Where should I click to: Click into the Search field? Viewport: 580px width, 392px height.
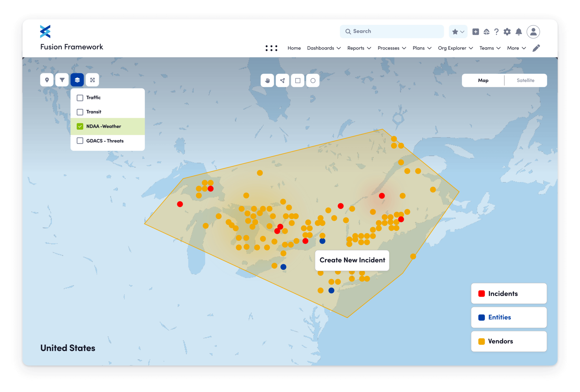392,31
